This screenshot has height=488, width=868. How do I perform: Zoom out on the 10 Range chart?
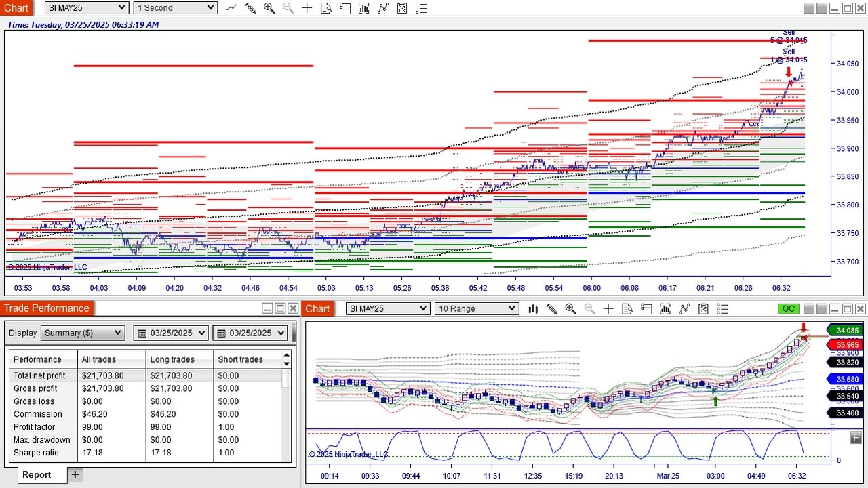tap(589, 309)
